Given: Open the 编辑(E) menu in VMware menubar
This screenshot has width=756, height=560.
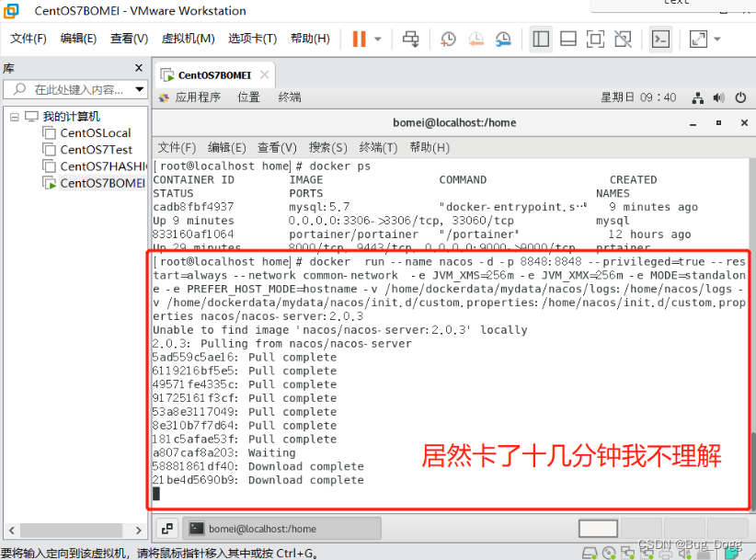Looking at the screenshot, I should [78, 39].
